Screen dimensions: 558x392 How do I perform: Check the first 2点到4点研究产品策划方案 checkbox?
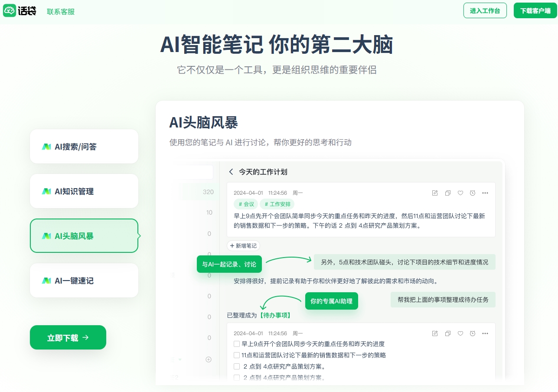237,366
